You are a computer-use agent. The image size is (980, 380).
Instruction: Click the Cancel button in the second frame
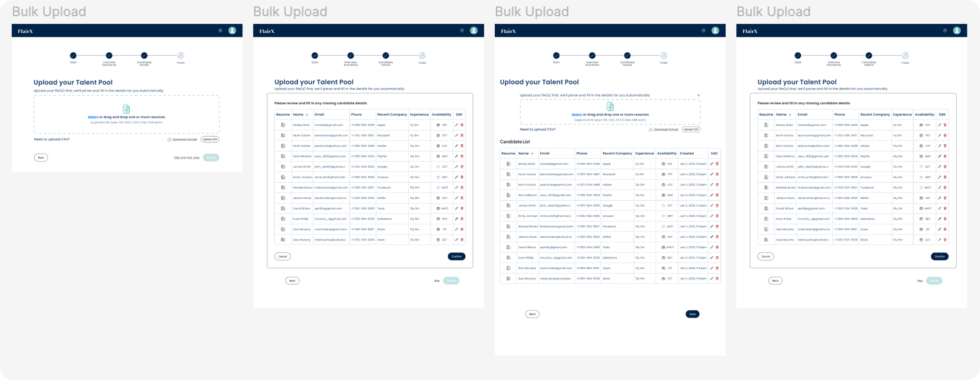point(283,257)
